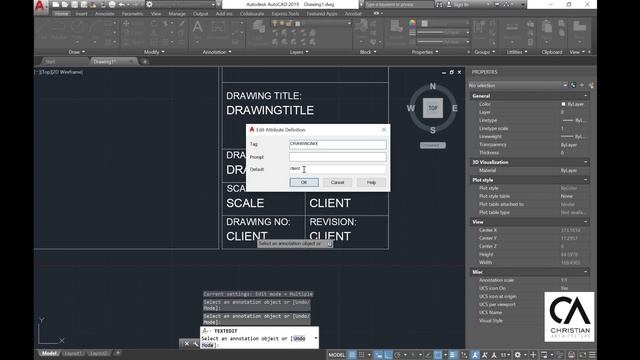Click the Prompt input field
640x360 pixels.
click(x=338, y=157)
